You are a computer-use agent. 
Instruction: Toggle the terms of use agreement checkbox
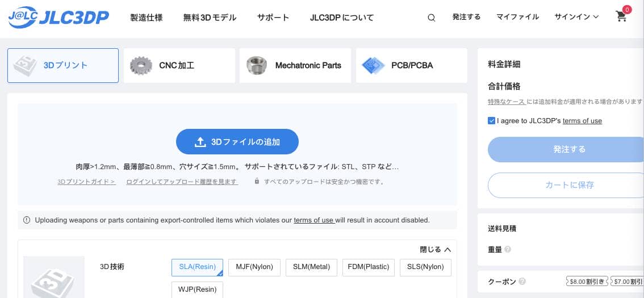coord(492,120)
